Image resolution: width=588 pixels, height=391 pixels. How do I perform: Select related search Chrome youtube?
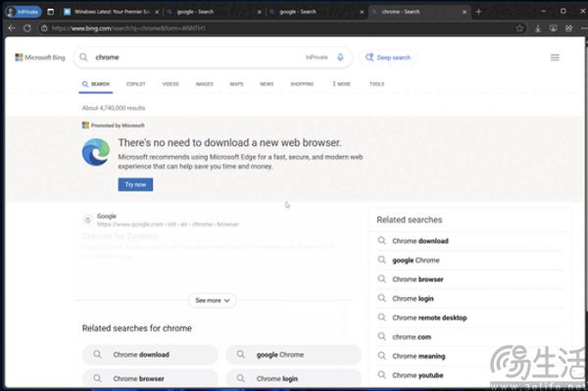pyautogui.click(x=417, y=375)
